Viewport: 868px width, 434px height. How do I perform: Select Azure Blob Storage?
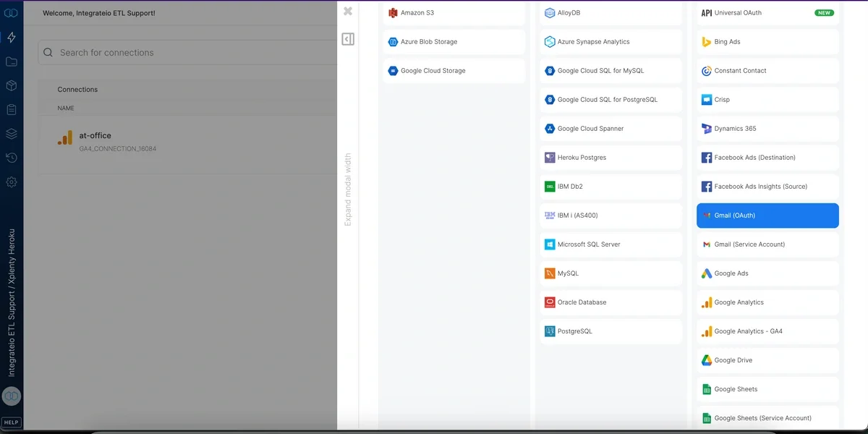[x=454, y=42]
